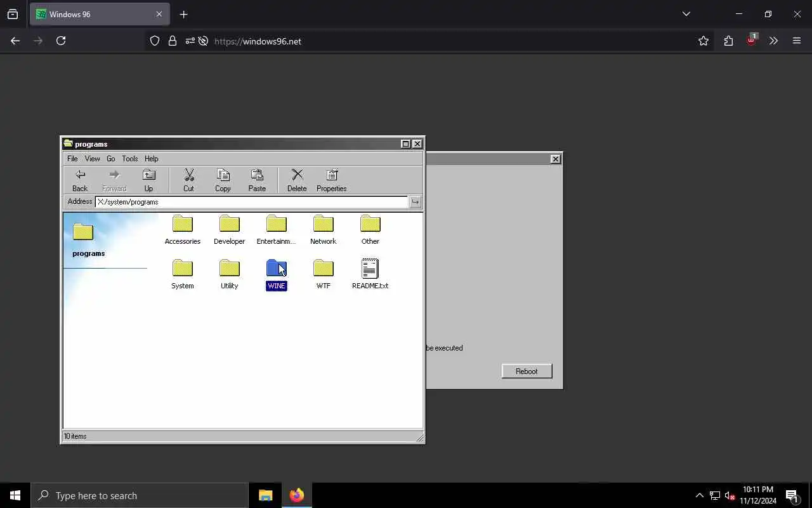
Task: Click the shield tracking protection icon
Action: (x=155, y=41)
